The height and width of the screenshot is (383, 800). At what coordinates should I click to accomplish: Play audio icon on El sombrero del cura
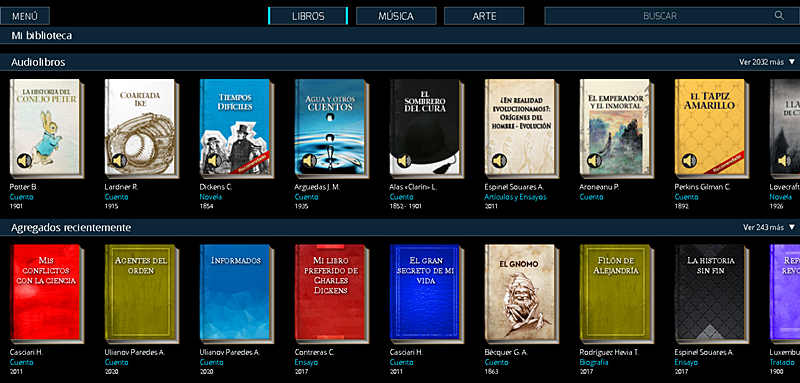404,161
